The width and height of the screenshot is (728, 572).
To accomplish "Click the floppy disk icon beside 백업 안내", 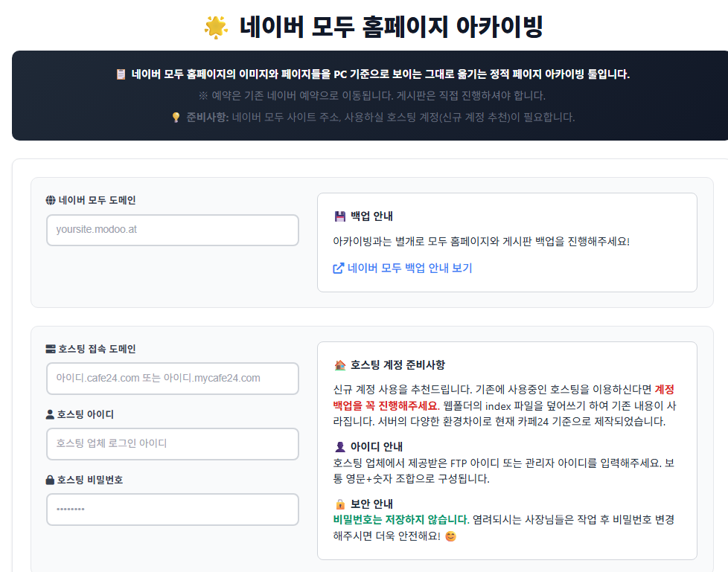I will coord(340,216).
